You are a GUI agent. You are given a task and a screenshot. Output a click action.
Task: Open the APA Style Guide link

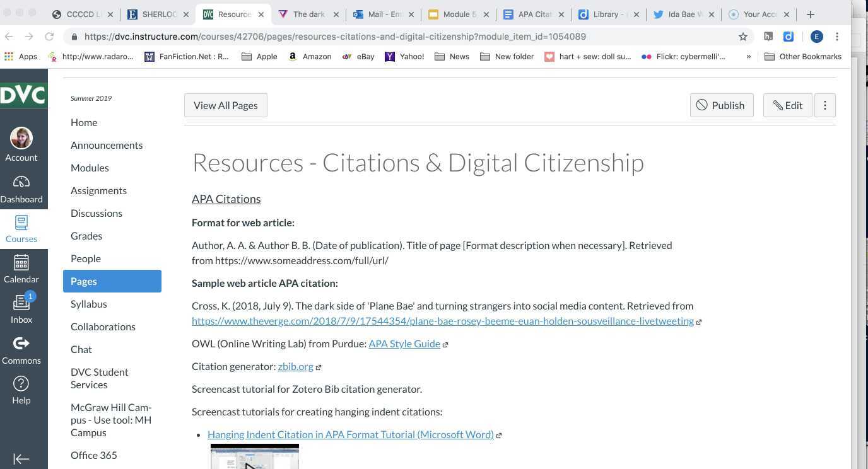tap(404, 344)
